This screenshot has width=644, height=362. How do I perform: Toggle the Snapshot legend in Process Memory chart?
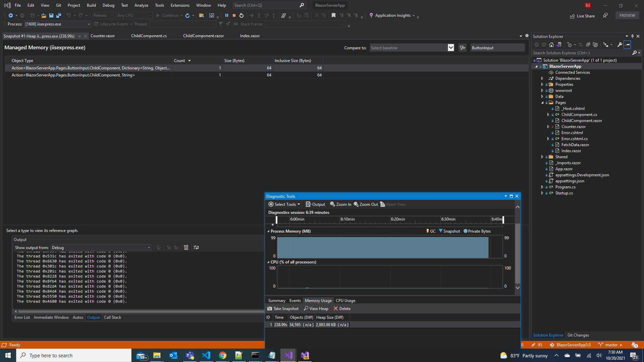(x=449, y=231)
